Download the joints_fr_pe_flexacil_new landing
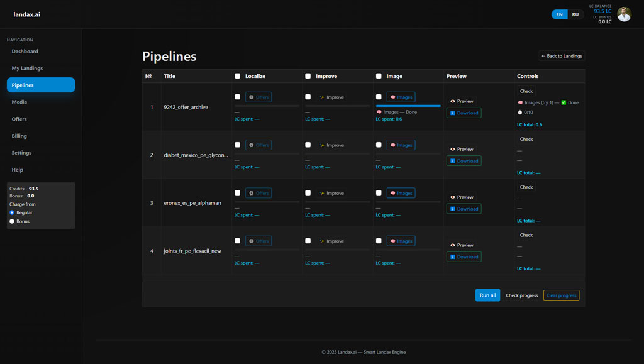The height and width of the screenshot is (364, 644). [464, 257]
